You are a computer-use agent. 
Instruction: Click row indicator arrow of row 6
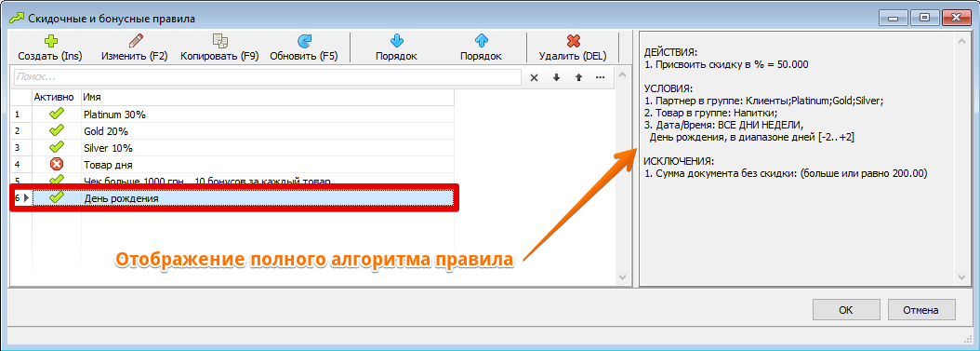(26, 197)
